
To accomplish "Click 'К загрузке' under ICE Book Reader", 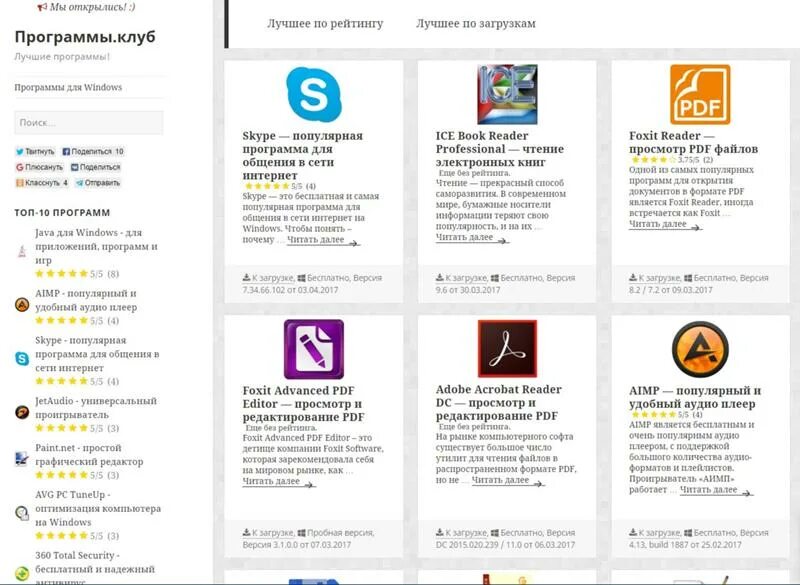I will [x=461, y=278].
